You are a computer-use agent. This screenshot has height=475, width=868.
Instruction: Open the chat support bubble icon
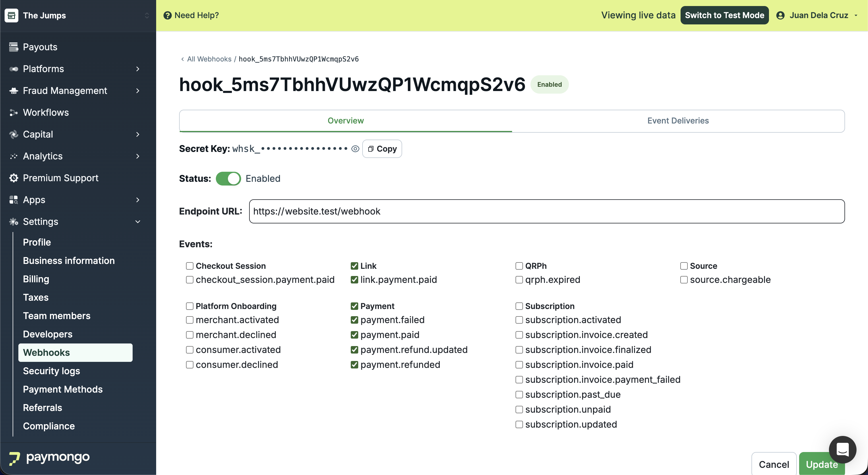coord(842,449)
